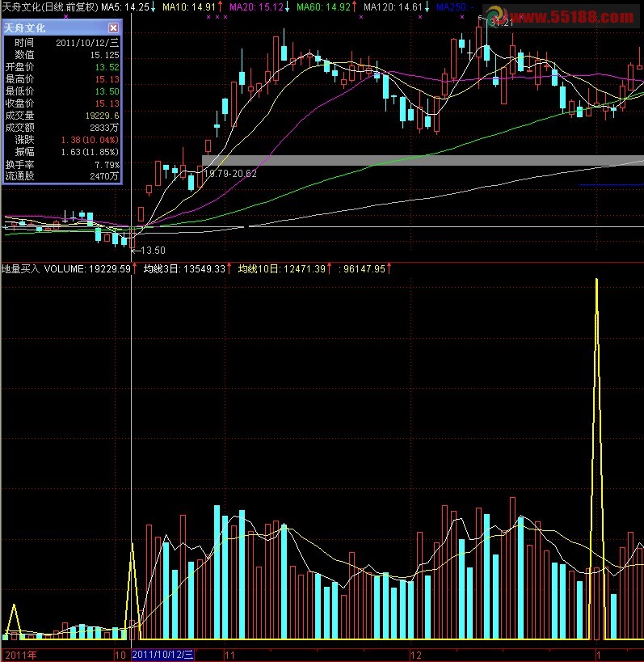The width and height of the screenshot is (644, 662).
Task: Click the 均线10日: 12471.39 label
Action: click(282, 269)
